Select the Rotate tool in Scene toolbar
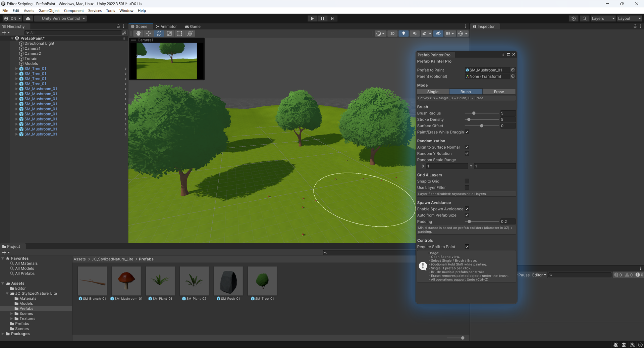The width and height of the screenshot is (644, 348). pos(159,33)
